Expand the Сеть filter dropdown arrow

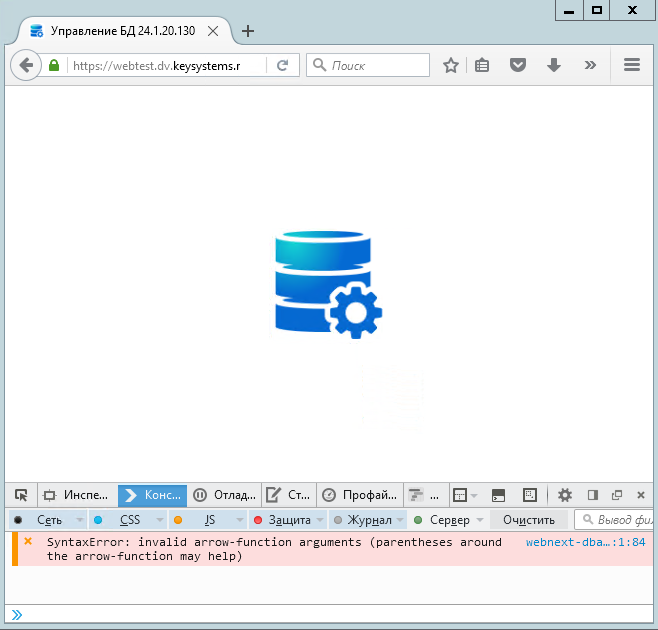(79, 520)
